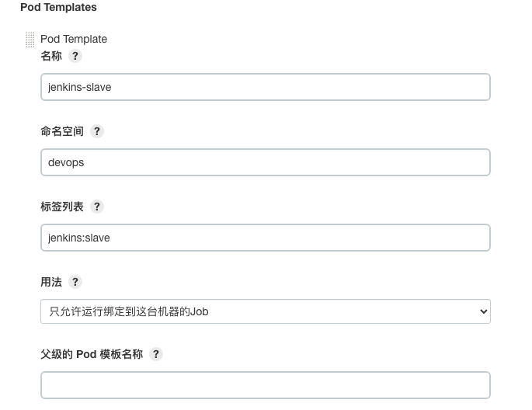
Task: Click the 命名空间 field label
Action: [62, 131]
